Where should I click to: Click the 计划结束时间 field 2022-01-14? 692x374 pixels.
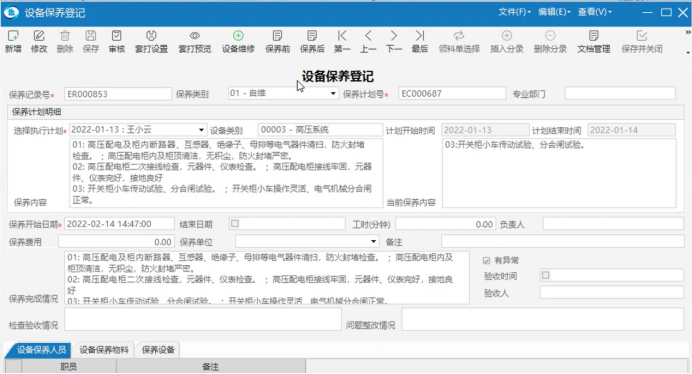point(632,130)
